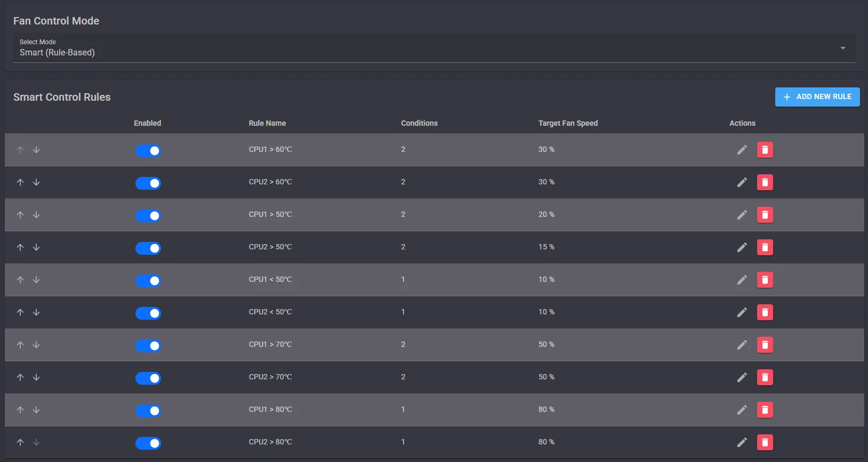The width and height of the screenshot is (868, 462).
Task: Select the 20 % fan speed value
Action: [x=546, y=215]
